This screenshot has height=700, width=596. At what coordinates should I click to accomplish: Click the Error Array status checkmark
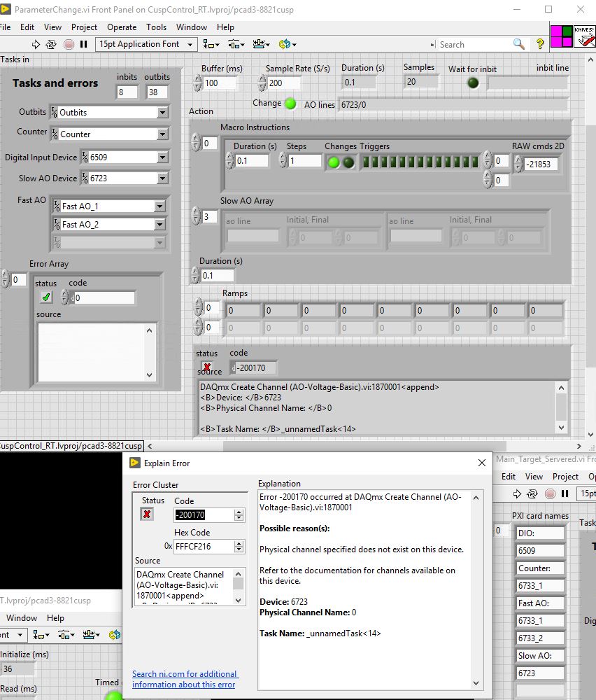(46, 297)
